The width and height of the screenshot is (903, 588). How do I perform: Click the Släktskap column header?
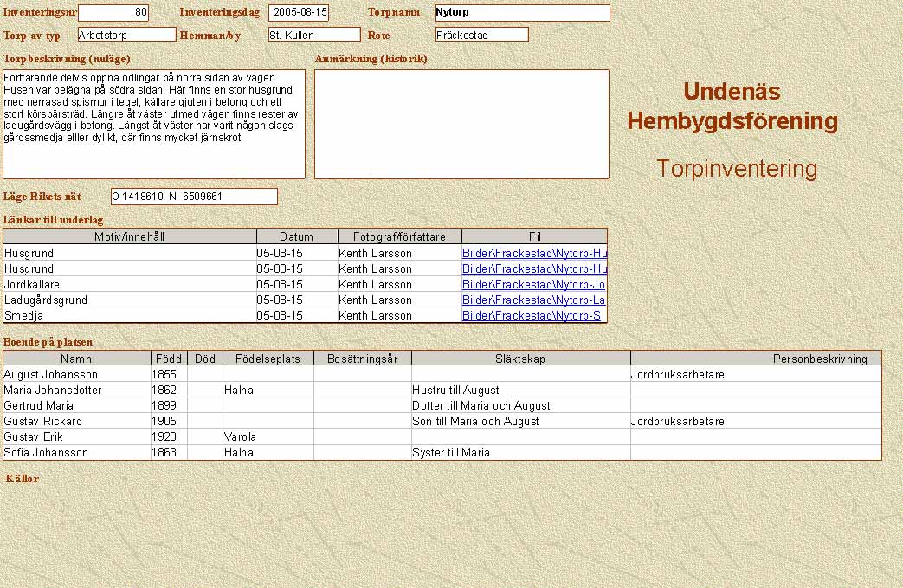point(520,359)
